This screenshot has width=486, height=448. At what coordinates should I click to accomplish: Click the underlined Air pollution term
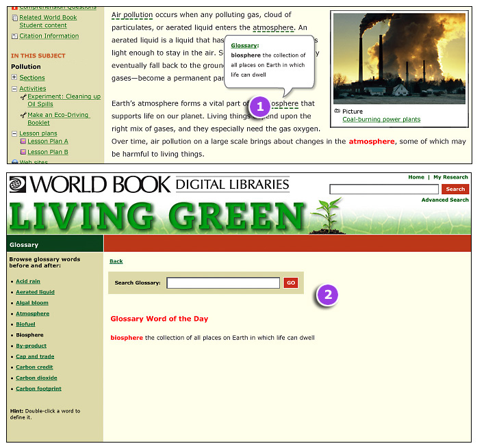pos(132,15)
